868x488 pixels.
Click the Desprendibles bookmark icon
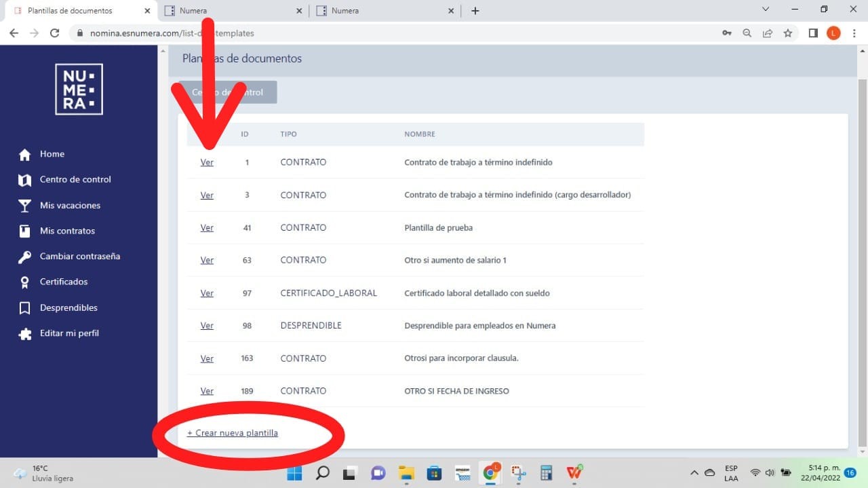click(x=25, y=308)
